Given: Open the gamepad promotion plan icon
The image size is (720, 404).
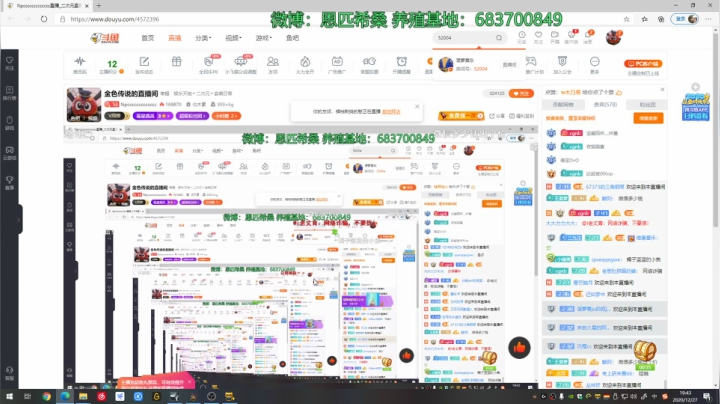Looking at the screenshot, I should (x=531, y=65).
